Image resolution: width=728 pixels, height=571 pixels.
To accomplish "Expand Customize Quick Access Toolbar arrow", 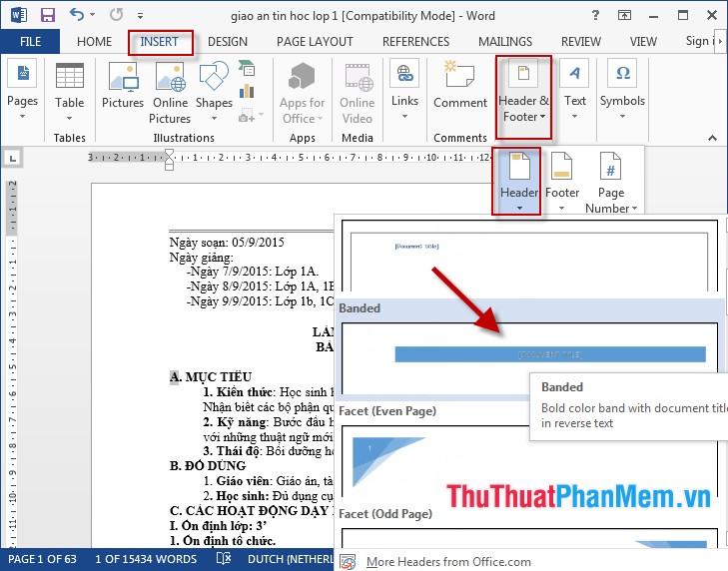I will (140, 16).
